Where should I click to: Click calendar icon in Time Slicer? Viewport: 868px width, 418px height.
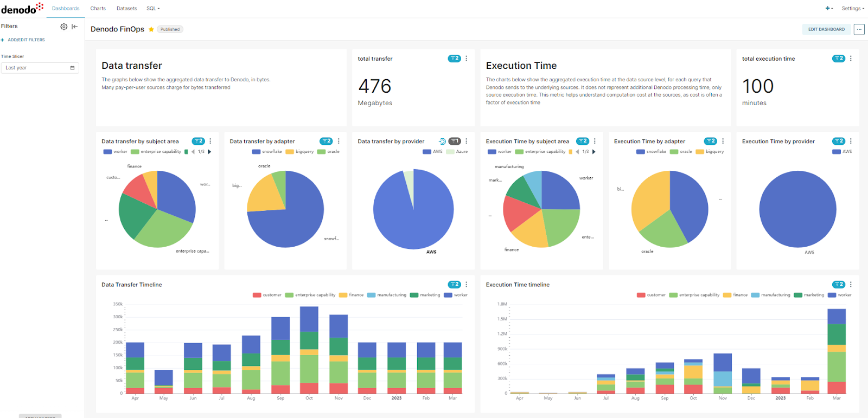(72, 68)
